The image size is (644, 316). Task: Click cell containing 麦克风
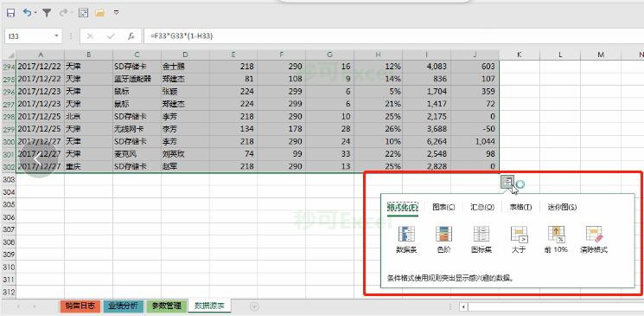137,154
